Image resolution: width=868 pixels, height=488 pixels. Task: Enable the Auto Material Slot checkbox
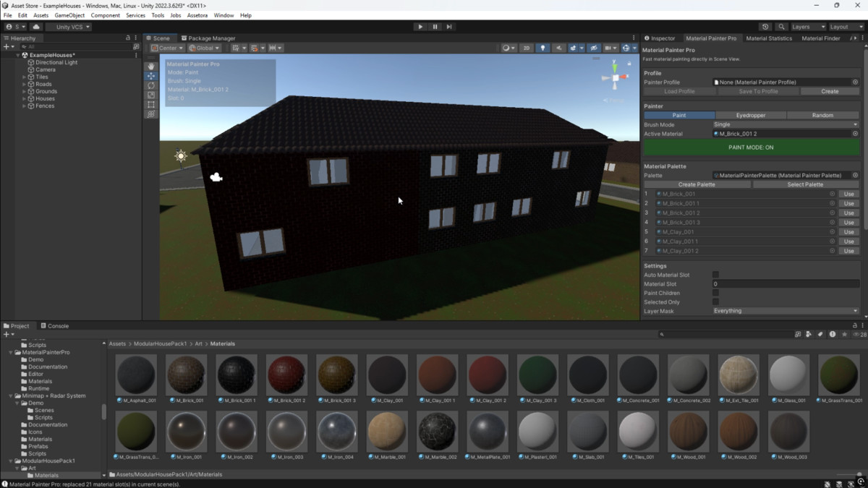pos(715,275)
